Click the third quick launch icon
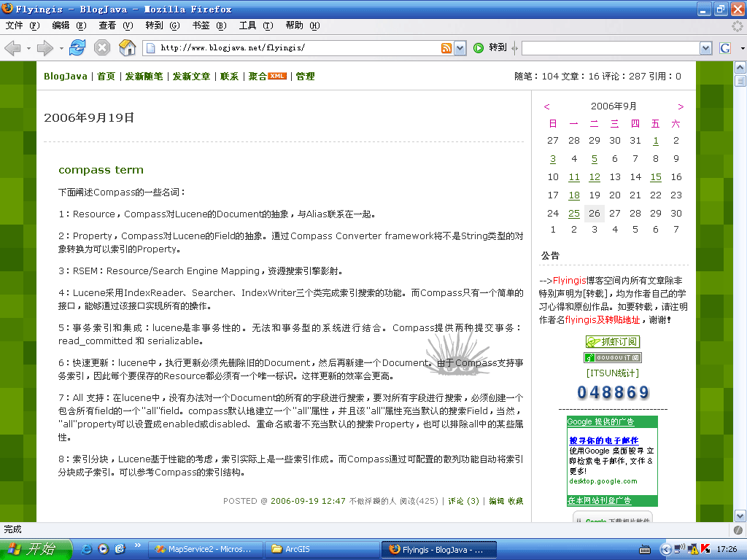Image resolution: width=747 pixels, height=560 pixels. click(120, 549)
